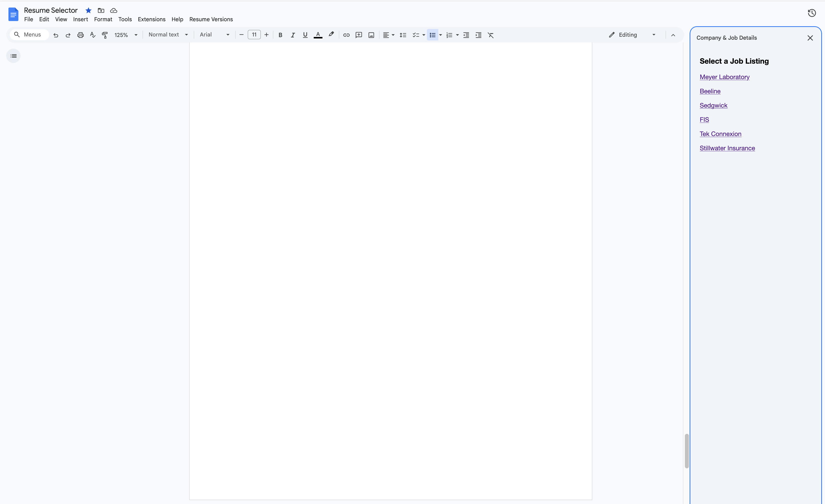
Task: Open line and paragraph spacing
Action: click(x=403, y=35)
